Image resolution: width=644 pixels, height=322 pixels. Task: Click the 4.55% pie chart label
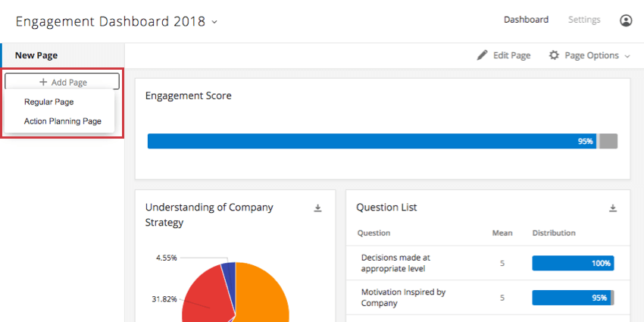coord(166,258)
